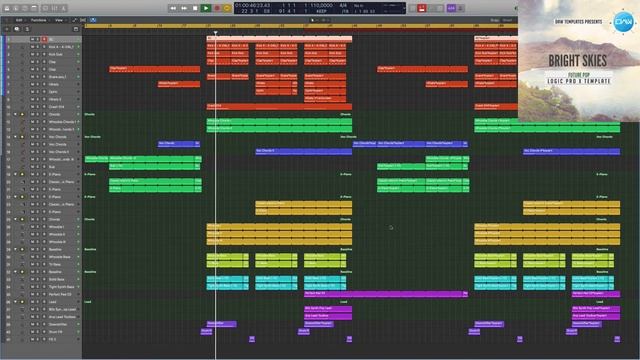Select the Sub track header on track 18
640x360 pixels.
[x=42, y=167]
